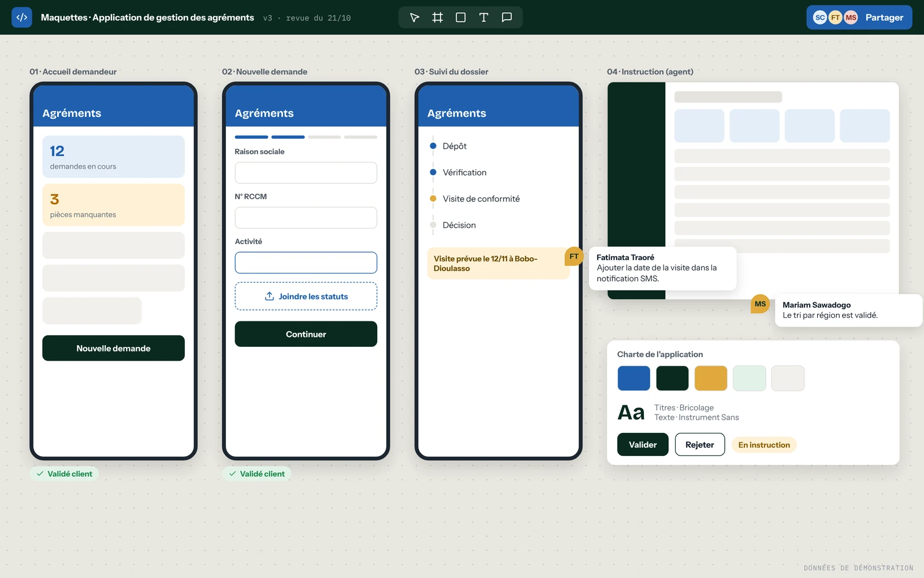Select the dark green color swatch
Screen dimensions: 924x578
click(672, 378)
